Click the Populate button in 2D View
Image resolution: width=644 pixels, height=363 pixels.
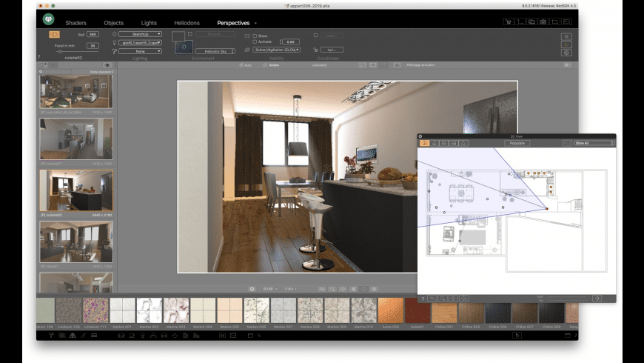[x=517, y=143]
